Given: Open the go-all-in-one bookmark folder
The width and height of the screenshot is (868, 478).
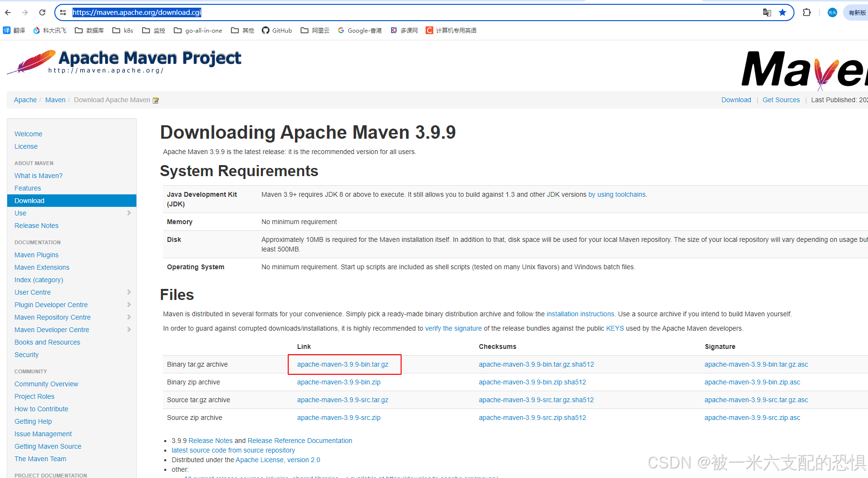Looking at the screenshot, I should pyautogui.click(x=198, y=30).
